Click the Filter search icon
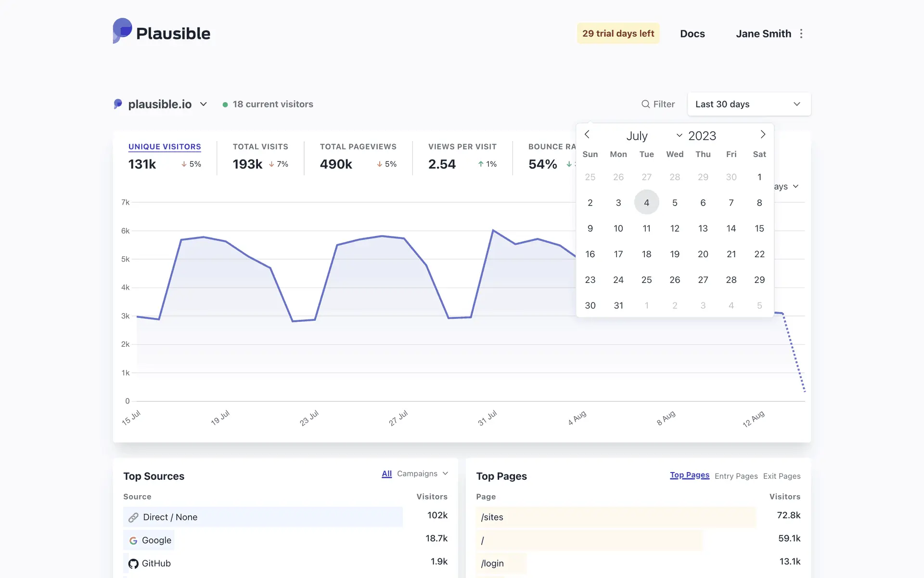 click(x=646, y=104)
